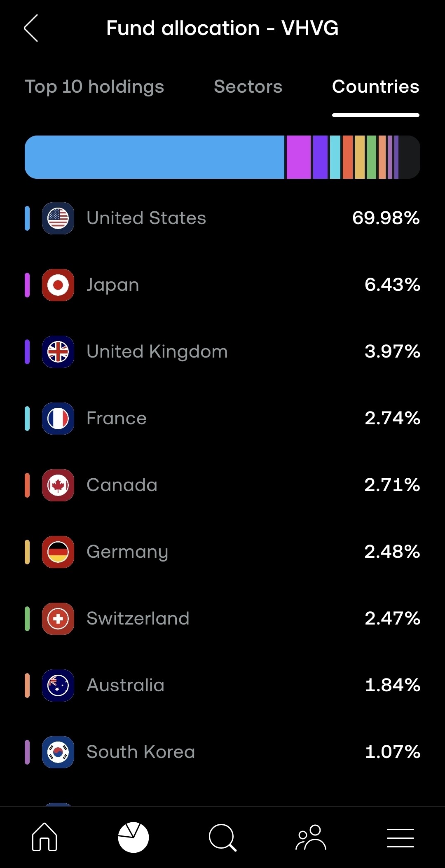Image resolution: width=445 pixels, height=868 pixels.
Task: Tap the Canada 2.71% value
Action: coord(392,485)
